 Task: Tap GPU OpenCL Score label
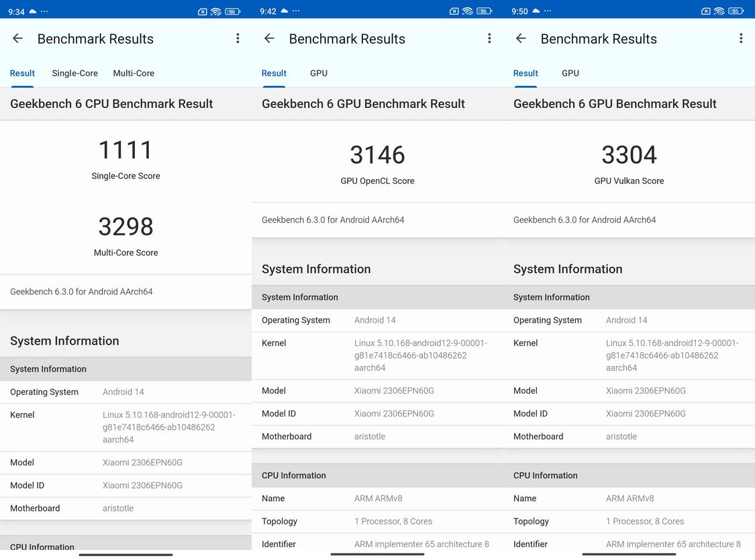point(377,181)
